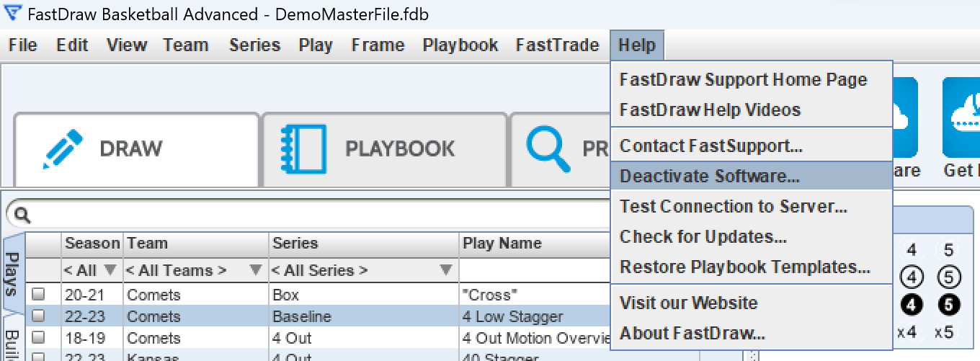Click the cloud share icon
The width and height of the screenshot is (980, 361).
906,117
